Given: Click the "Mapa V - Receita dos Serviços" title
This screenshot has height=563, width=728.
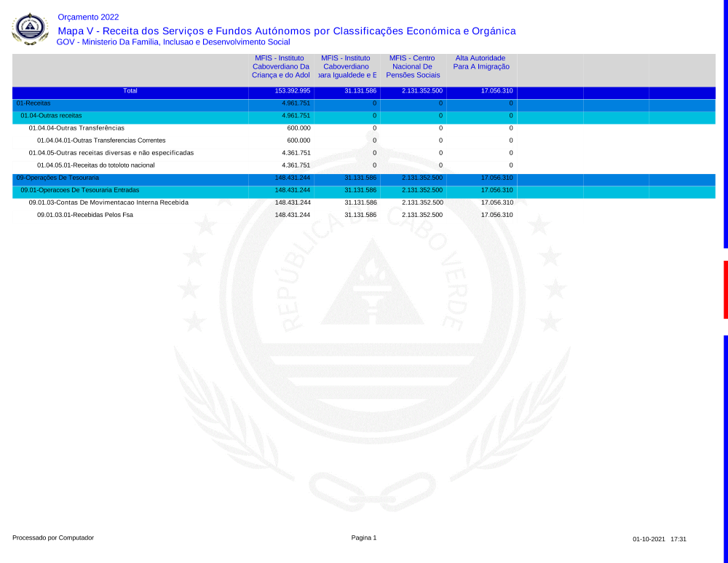Looking at the screenshot, I should coord(286,31).
